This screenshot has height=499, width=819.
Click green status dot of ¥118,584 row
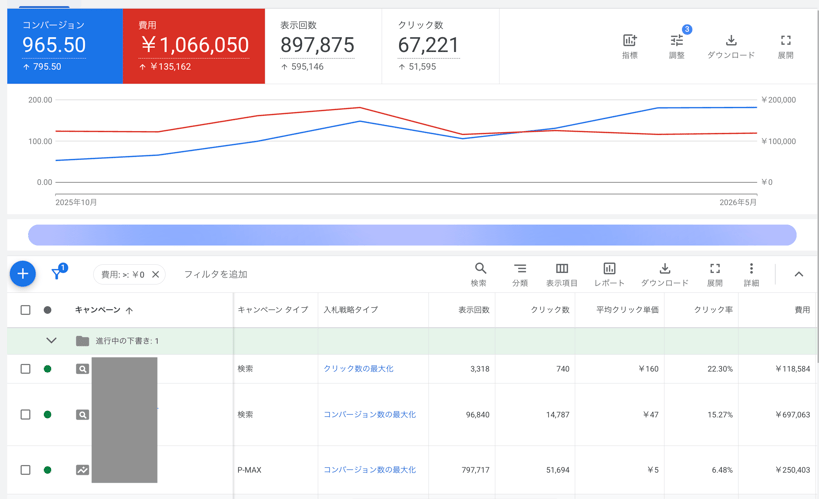48,369
